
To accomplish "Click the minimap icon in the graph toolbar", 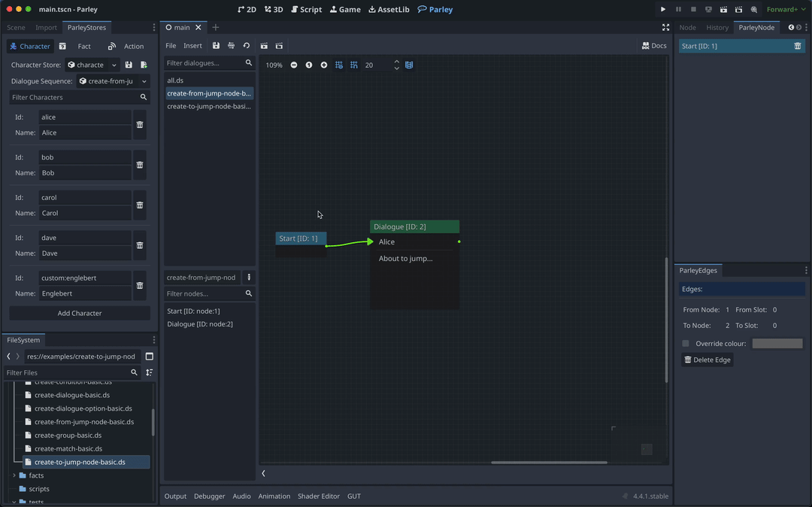I will tap(408, 65).
